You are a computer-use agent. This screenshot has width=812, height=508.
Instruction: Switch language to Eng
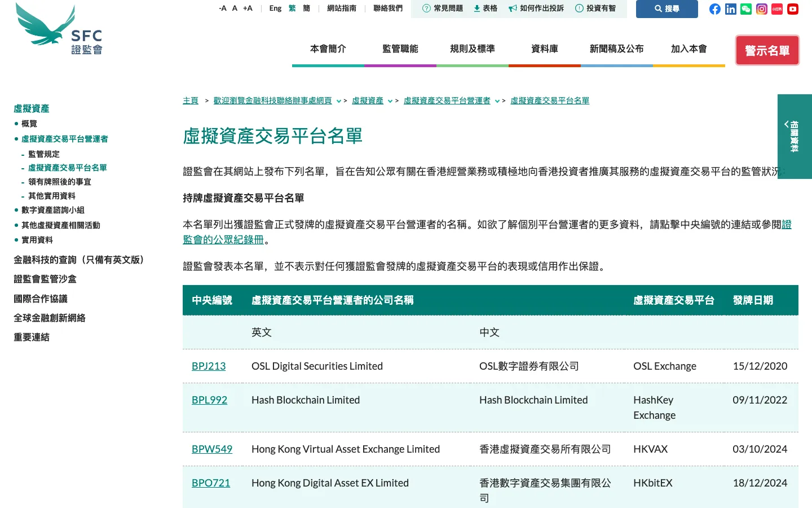tap(275, 8)
